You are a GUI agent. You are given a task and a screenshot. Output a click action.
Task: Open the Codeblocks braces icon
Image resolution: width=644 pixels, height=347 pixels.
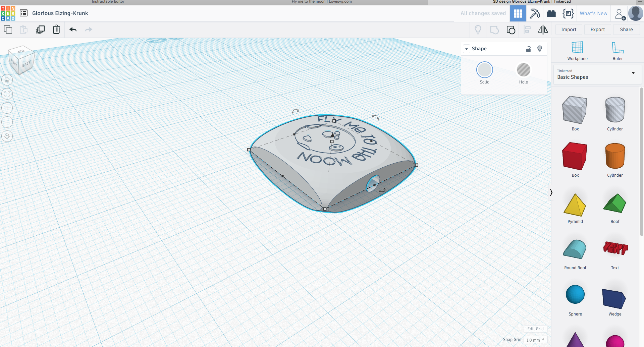[568, 13]
